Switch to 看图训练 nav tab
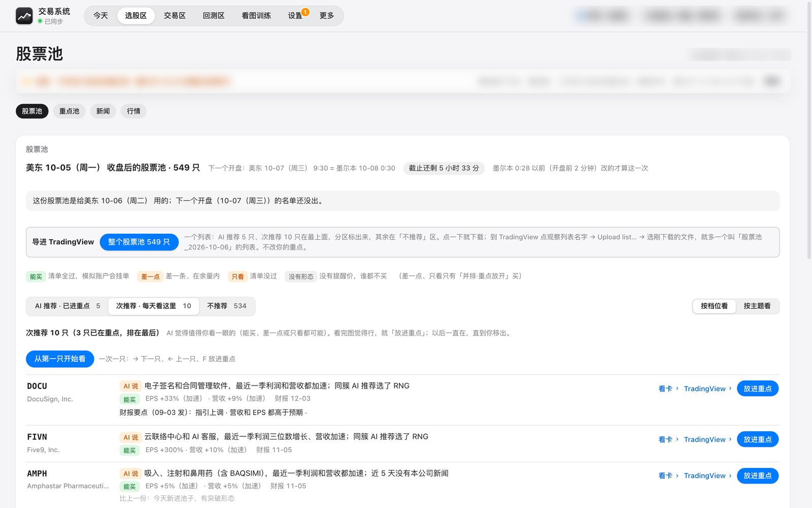 point(256,16)
